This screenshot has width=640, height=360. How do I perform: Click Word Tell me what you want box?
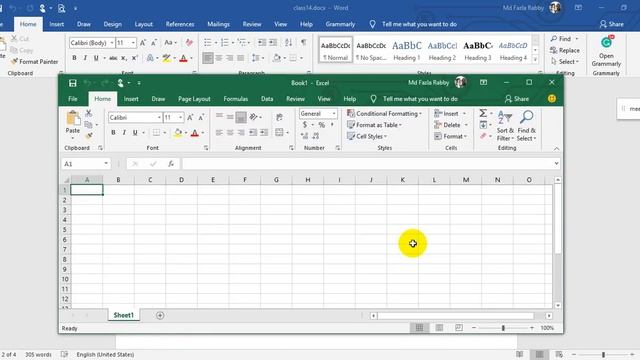419,24
